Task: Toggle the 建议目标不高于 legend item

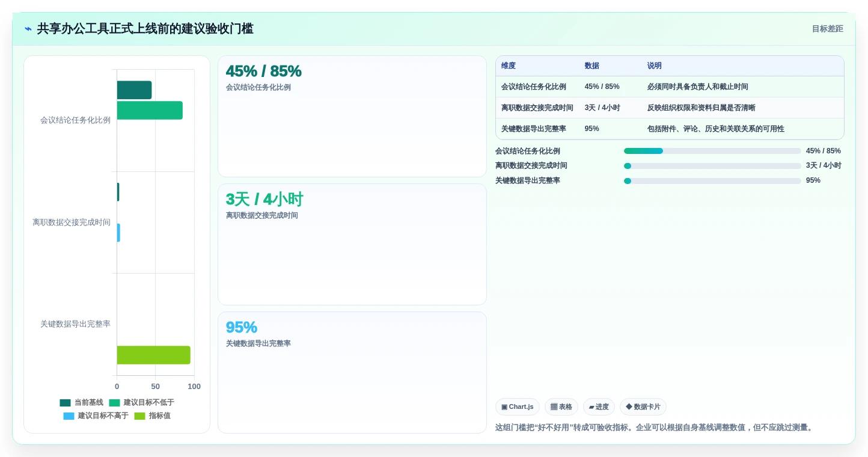Action: point(96,416)
